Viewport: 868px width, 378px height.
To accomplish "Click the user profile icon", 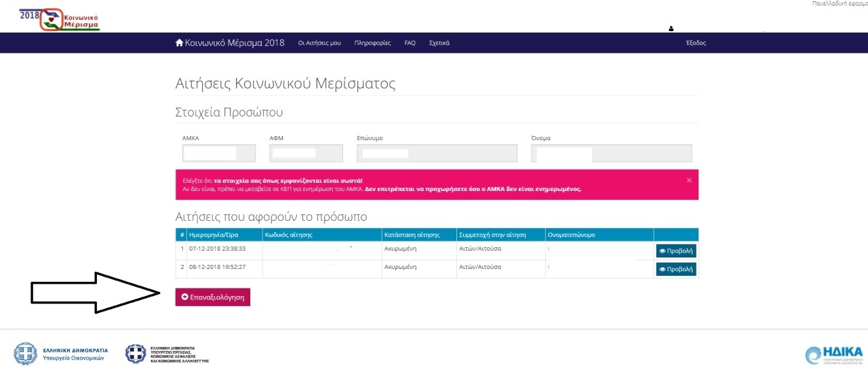I will [671, 29].
